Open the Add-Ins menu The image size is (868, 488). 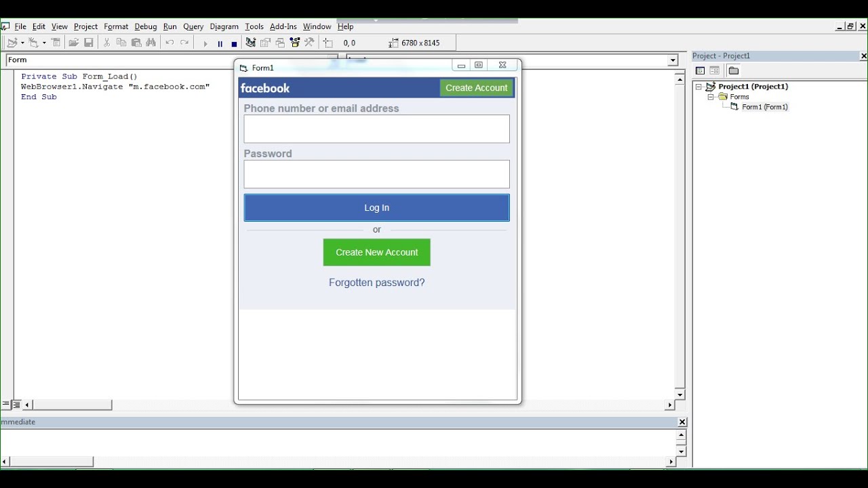tap(283, 26)
